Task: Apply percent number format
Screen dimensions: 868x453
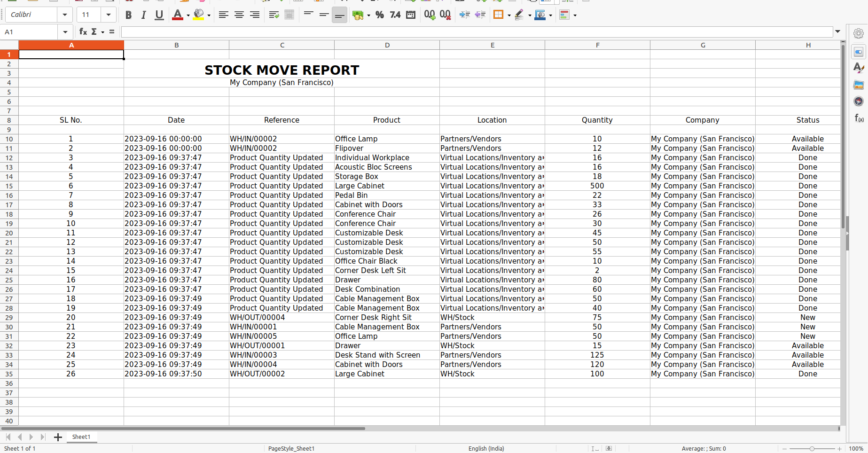Action: [380, 15]
